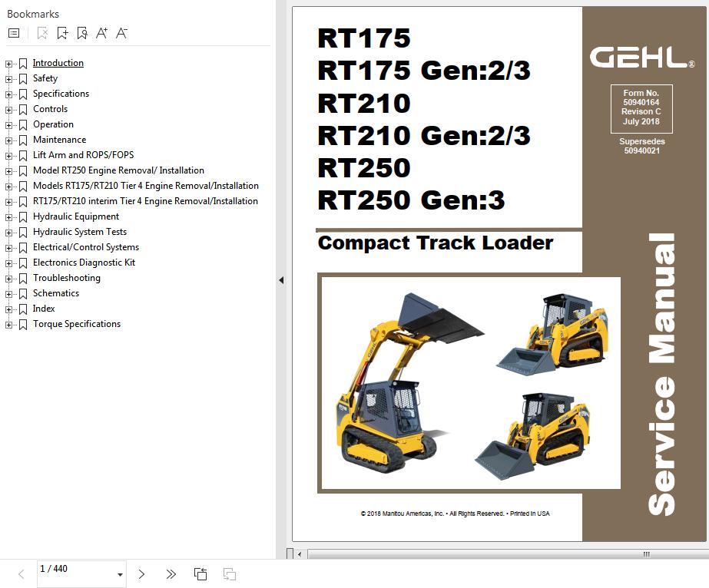Go to the previous page arrow
Screen dimensions: 709x588
(21, 574)
